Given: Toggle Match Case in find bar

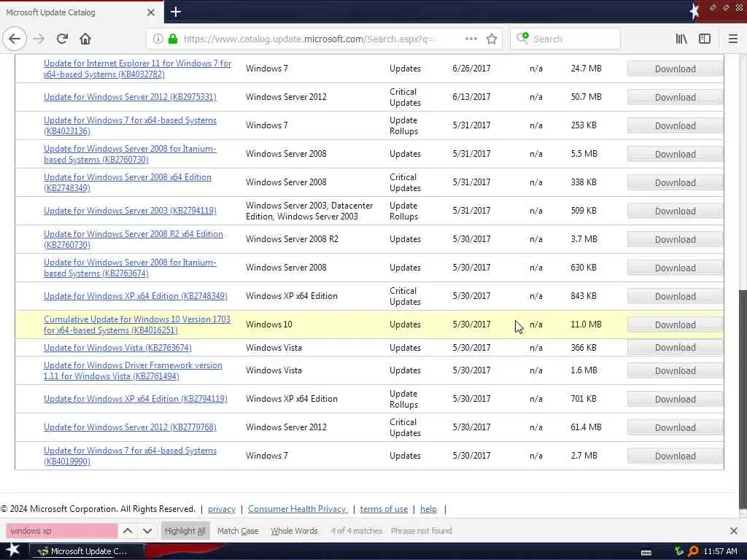Looking at the screenshot, I should [238, 531].
